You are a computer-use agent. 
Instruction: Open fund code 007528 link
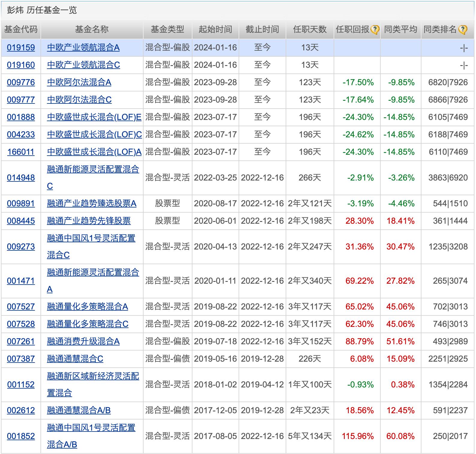(21, 324)
